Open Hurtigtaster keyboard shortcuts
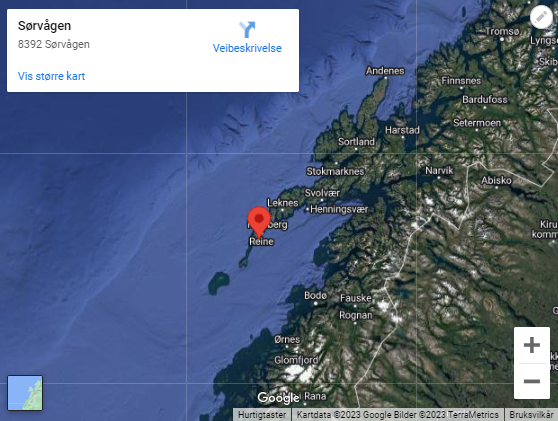 262,415
